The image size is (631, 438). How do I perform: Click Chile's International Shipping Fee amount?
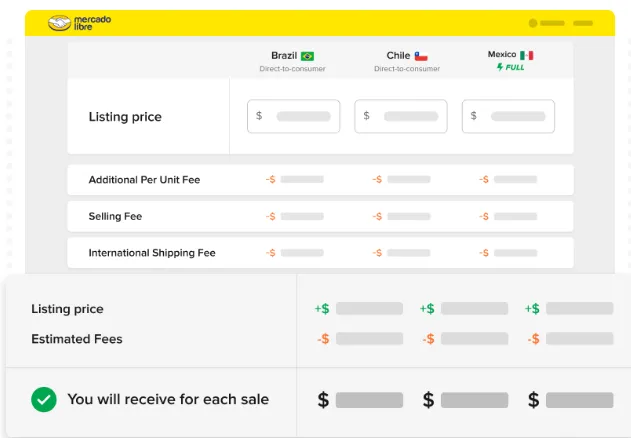point(401,253)
